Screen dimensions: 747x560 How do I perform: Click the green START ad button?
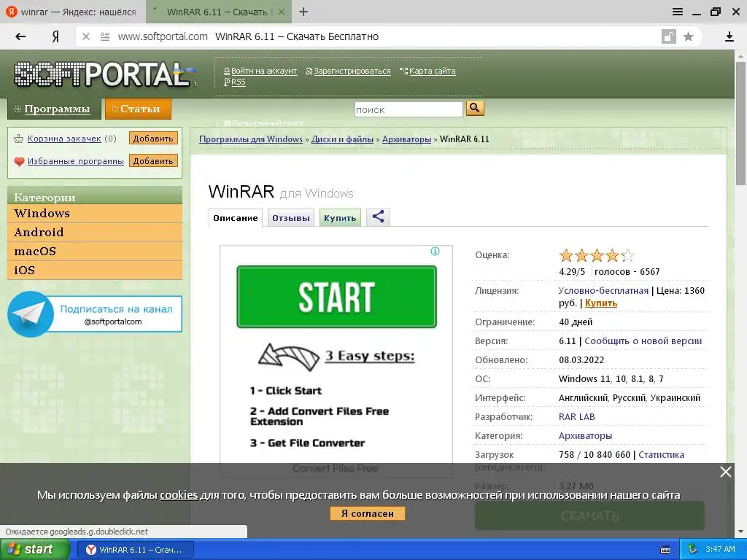(337, 297)
